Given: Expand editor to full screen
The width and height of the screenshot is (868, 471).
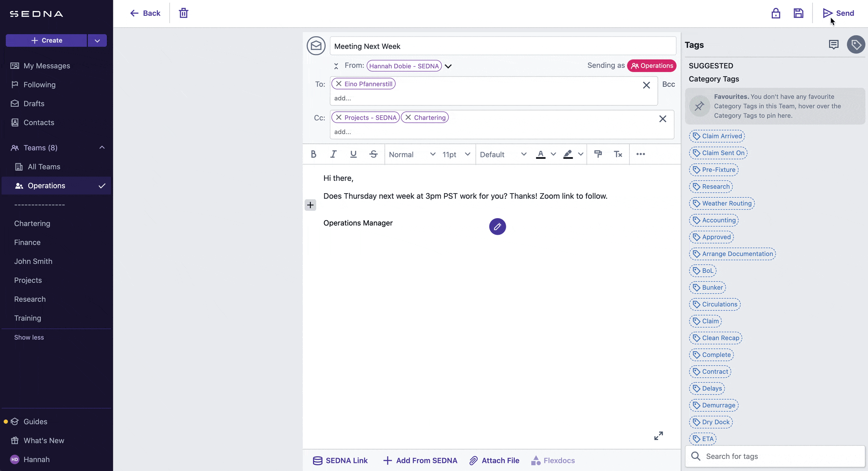Looking at the screenshot, I should click(658, 436).
